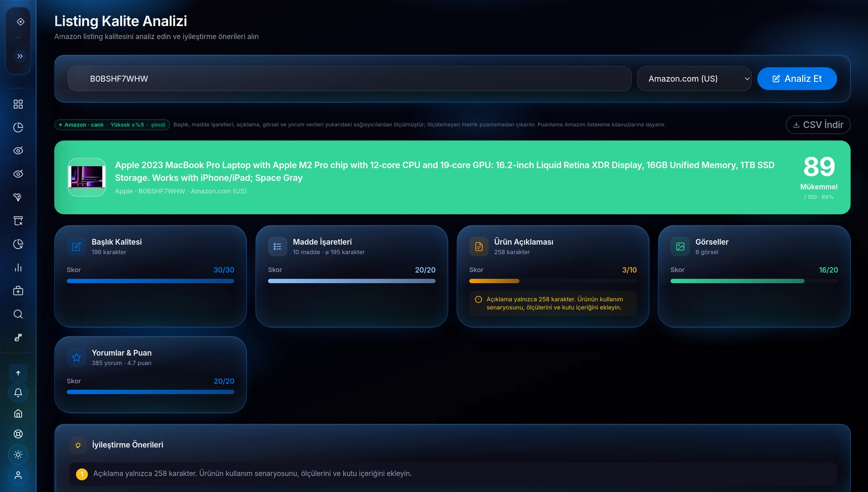Click the "Görseller" card title
This screenshot has width=868, height=492.
(x=712, y=242)
